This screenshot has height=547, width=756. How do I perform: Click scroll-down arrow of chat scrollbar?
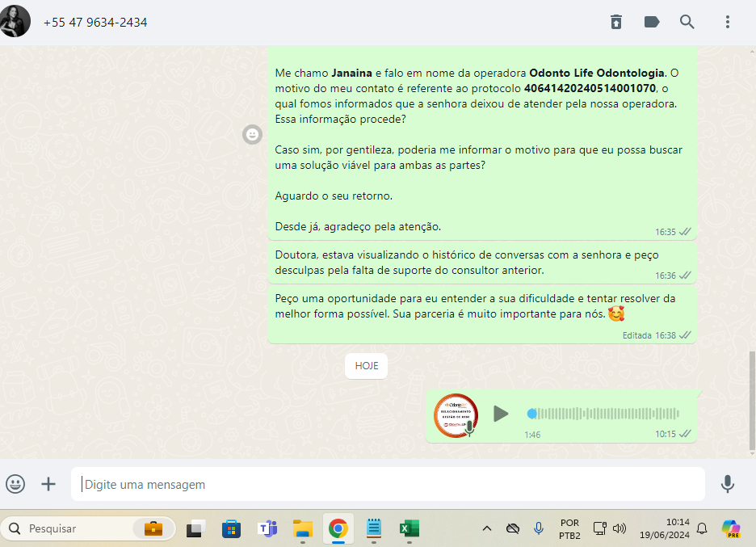click(752, 453)
